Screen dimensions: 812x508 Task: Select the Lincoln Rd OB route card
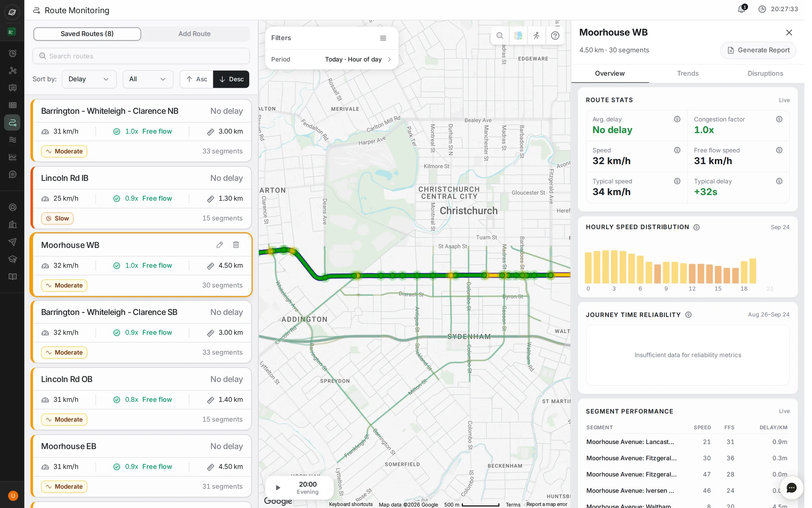[141, 399]
